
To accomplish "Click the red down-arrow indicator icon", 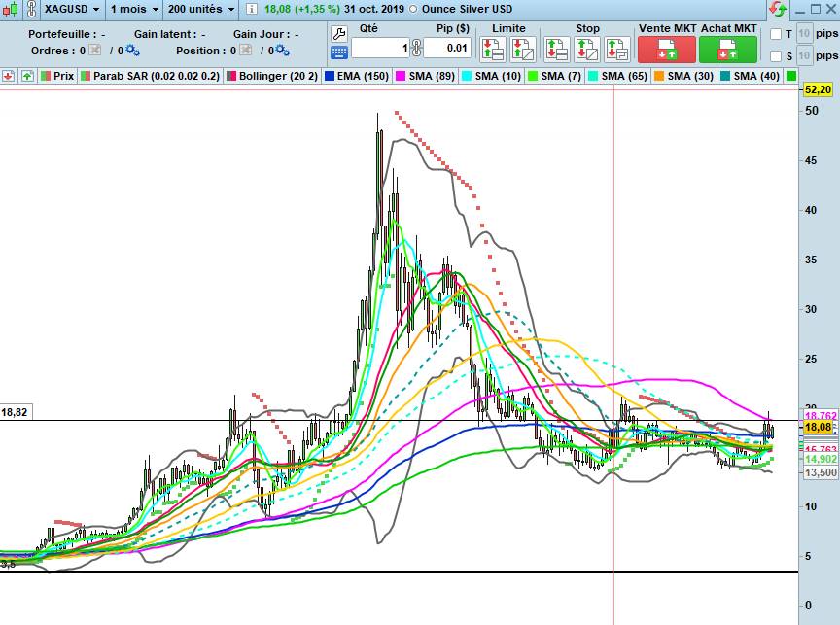I will tap(8, 75).
